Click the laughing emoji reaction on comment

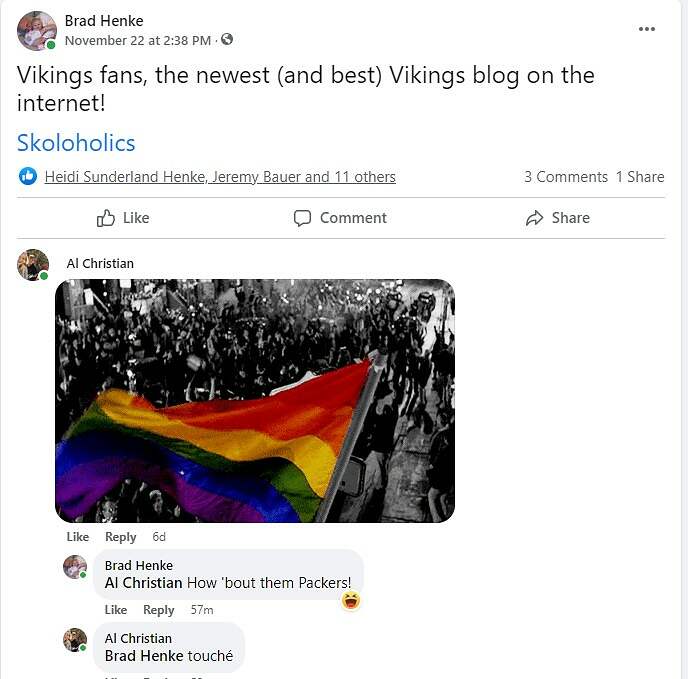click(x=350, y=600)
